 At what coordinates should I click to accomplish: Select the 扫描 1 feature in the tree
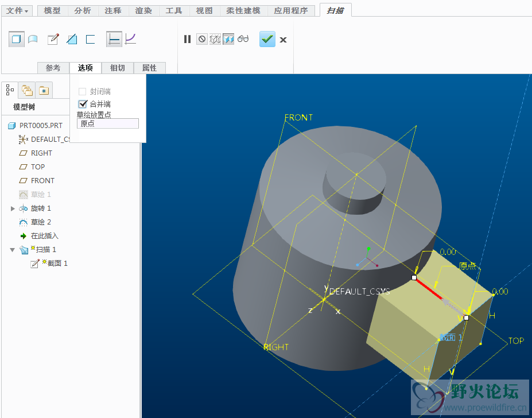(38, 250)
